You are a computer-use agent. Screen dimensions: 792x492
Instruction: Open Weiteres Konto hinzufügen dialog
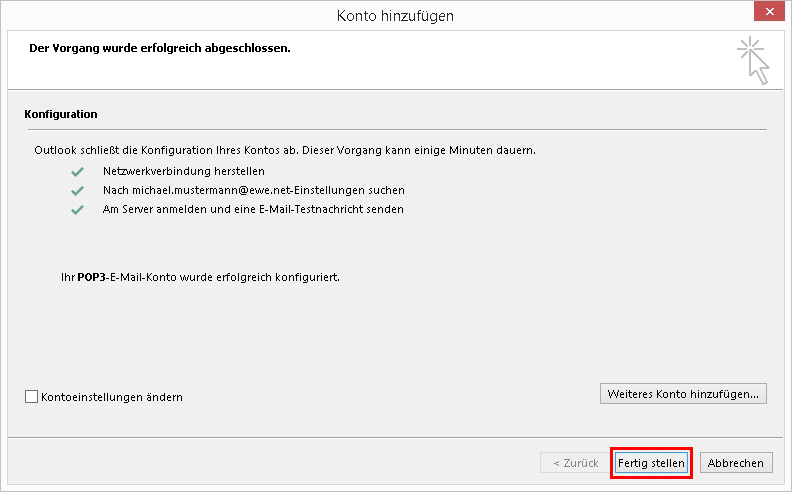pyautogui.click(x=683, y=394)
